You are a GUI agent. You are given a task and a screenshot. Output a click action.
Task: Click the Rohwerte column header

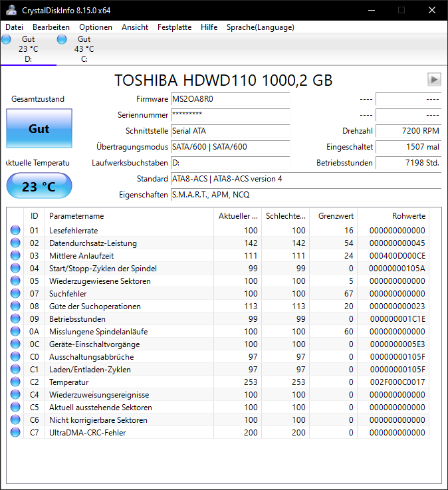point(393,216)
